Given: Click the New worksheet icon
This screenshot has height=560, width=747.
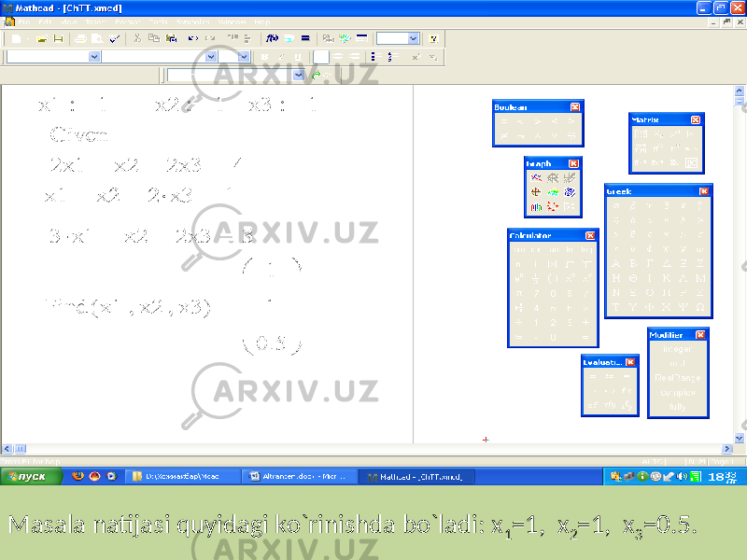Looking at the screenshot, I should (x=16, y=38).
